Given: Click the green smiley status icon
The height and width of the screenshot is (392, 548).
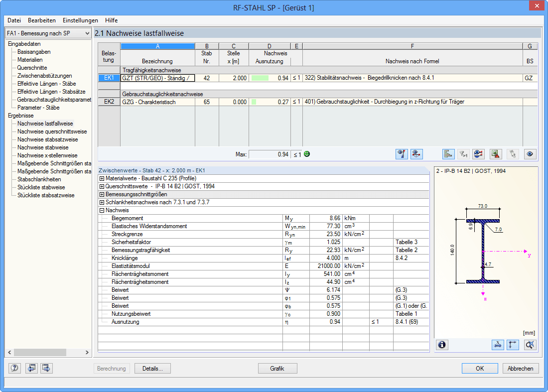Looking at the screenshot, I should [307, 154].
